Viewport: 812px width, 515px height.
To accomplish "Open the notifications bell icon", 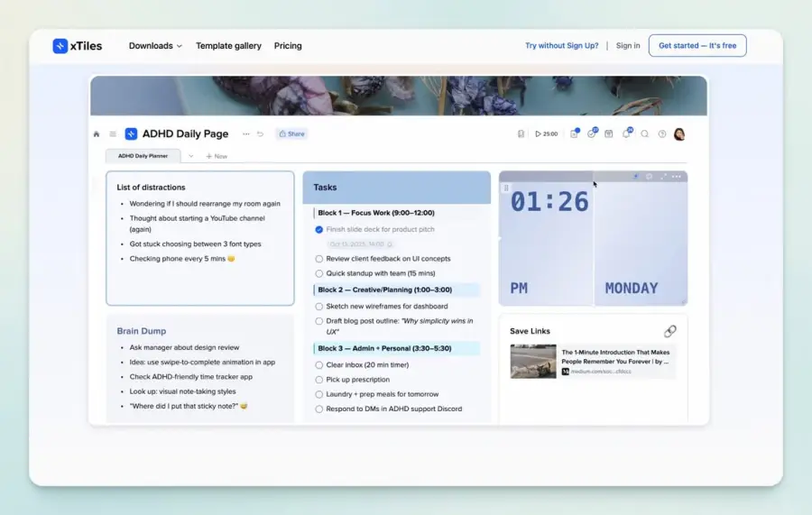I will point(627,133).
